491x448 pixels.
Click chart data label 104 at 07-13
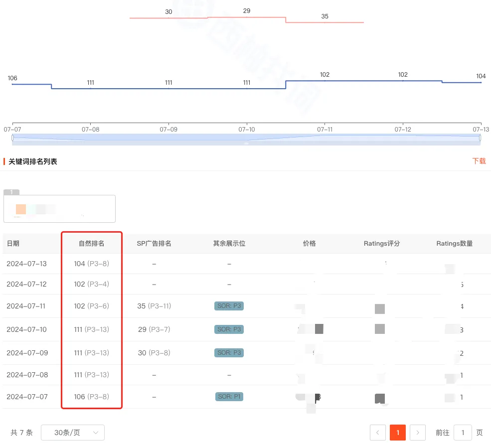click(481, 76)
